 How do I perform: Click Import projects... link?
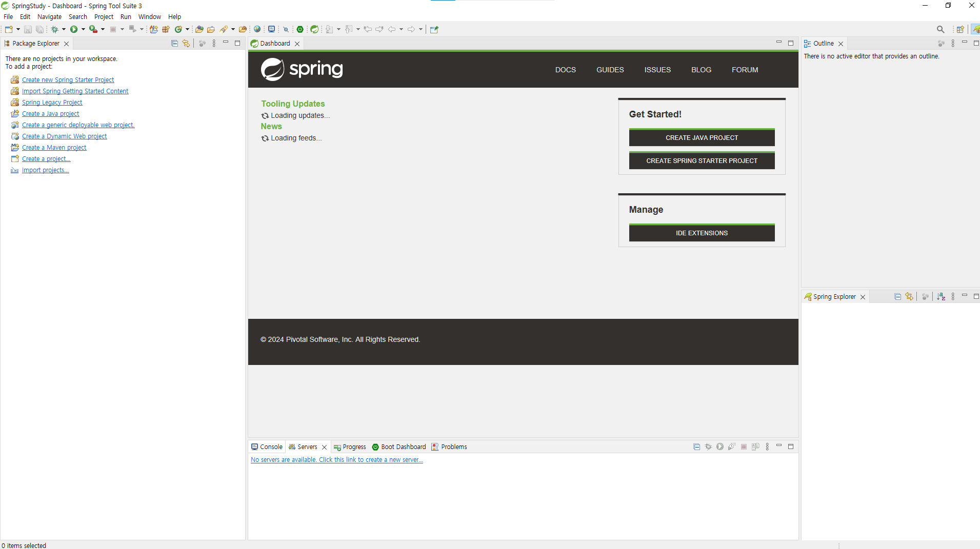45,170
